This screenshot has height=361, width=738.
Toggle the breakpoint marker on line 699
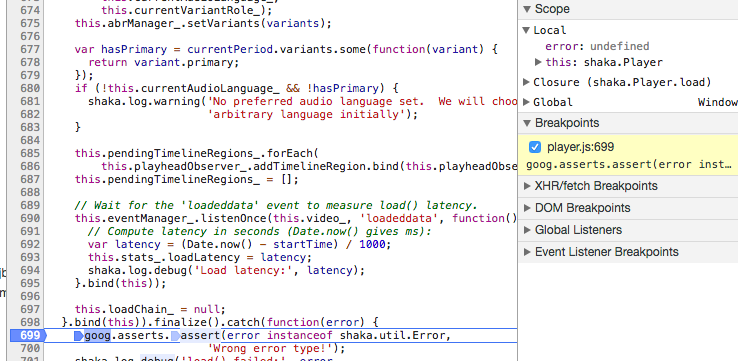tap(29, 335)
